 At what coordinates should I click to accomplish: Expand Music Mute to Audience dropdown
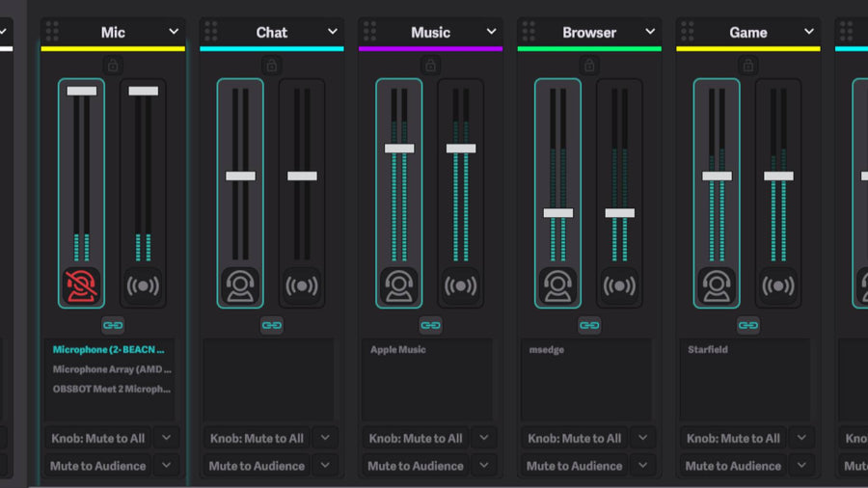pos(484,465)
